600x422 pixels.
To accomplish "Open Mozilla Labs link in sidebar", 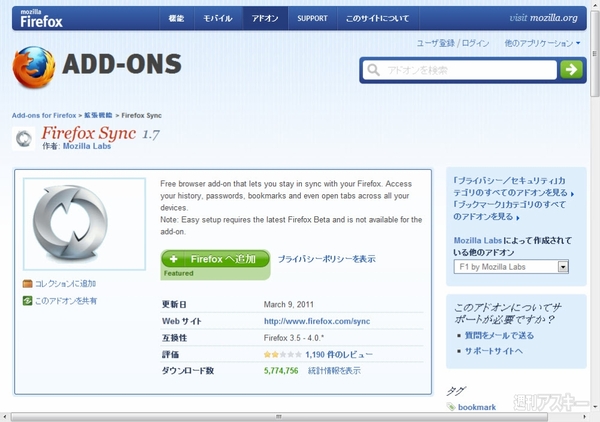I will click(478, 241).
